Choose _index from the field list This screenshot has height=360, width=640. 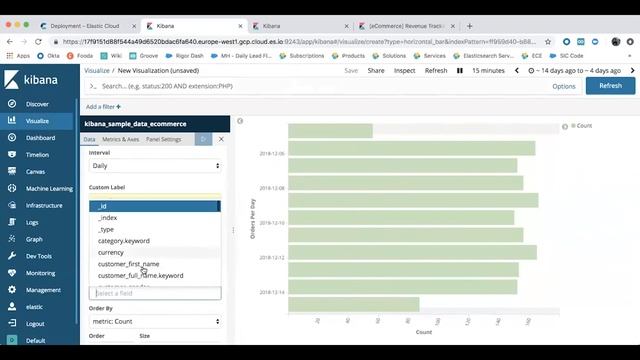pos(155,218)
